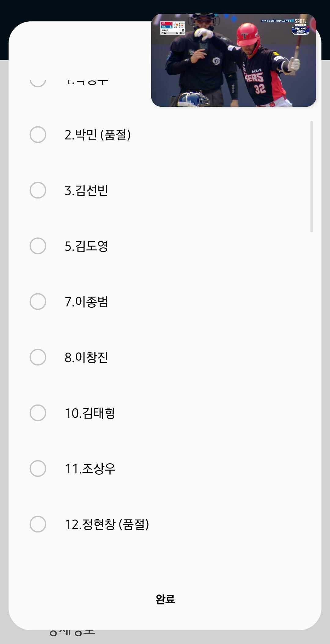Choose the 10.김태형 radio button
Viewport: 330px width, 644px height.
(38, 413)
